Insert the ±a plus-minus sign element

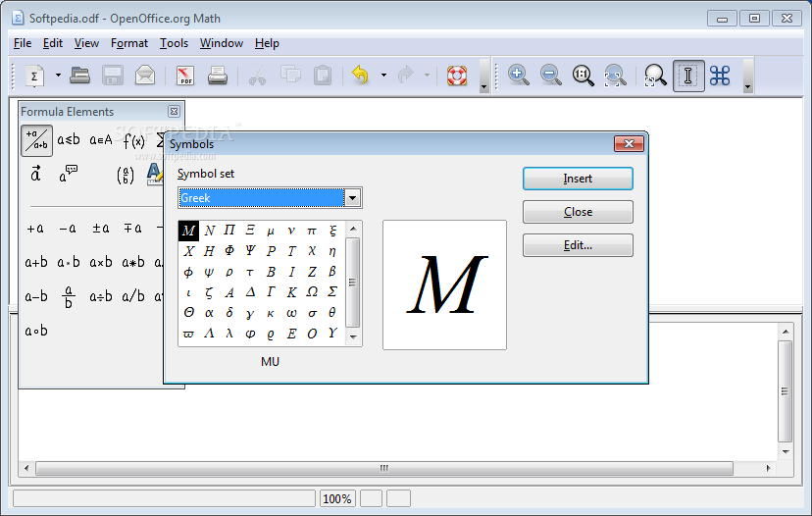[100, 228]
